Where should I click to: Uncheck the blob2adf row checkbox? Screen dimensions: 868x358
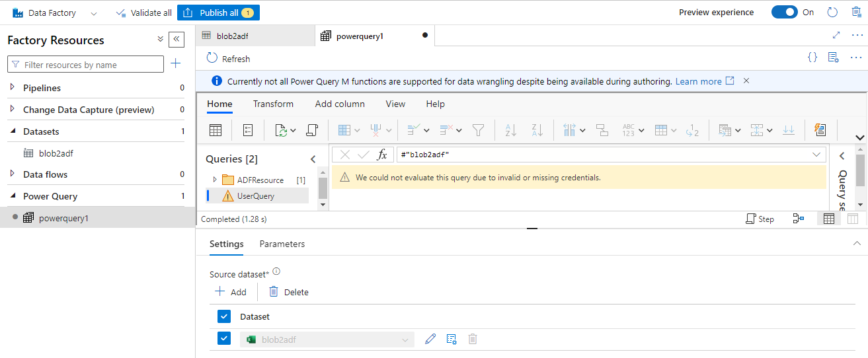pos(224,339)
